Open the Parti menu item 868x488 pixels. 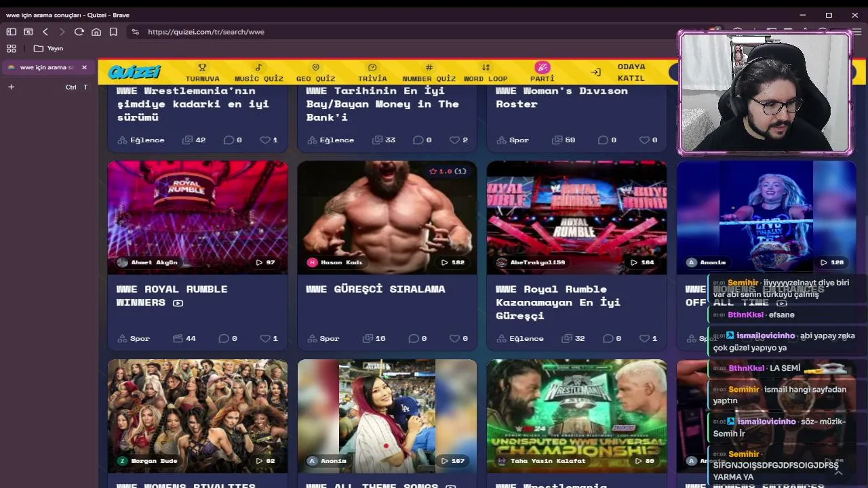coord(542,73)
